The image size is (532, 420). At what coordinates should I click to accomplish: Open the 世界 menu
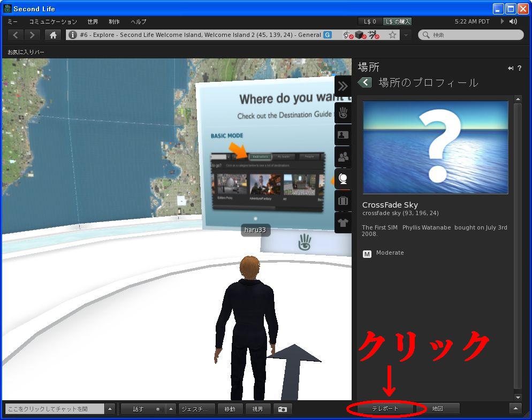click(93, 22)
